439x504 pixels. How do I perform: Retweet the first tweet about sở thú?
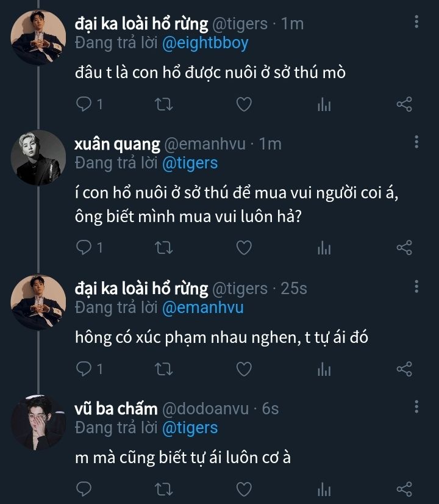pyautogui.click(x=164, y=105)
